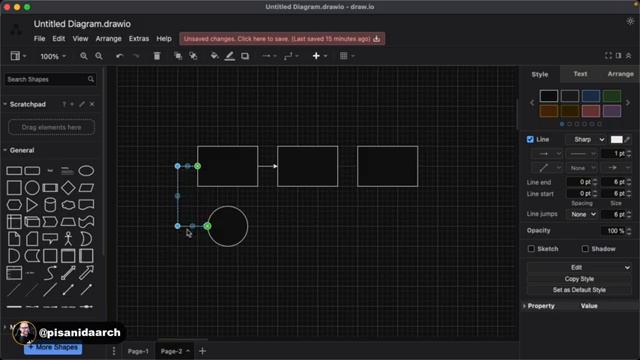This screenshot has height=360, width=640.
Task: Click Set as Default Style button
Action: tap(579, 290)
